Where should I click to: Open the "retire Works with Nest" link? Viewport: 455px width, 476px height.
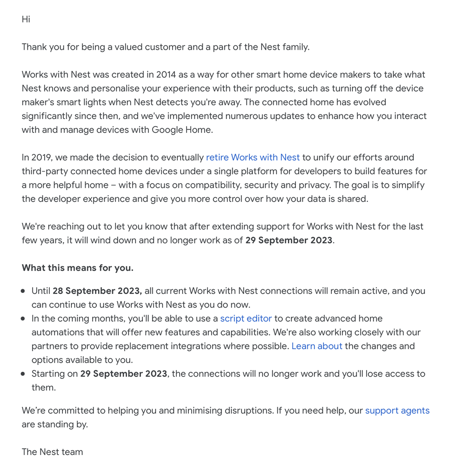pos(253,157)
